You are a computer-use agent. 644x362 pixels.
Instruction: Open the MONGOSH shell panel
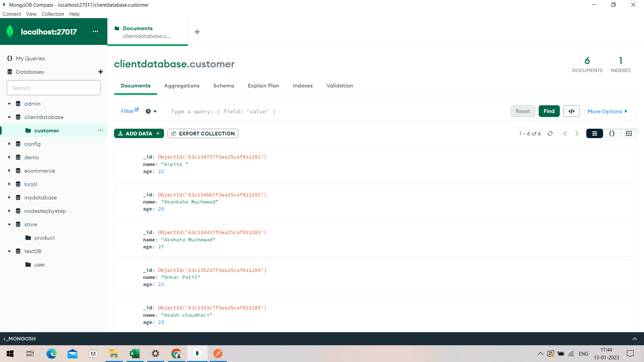click(x=19, y=339)
